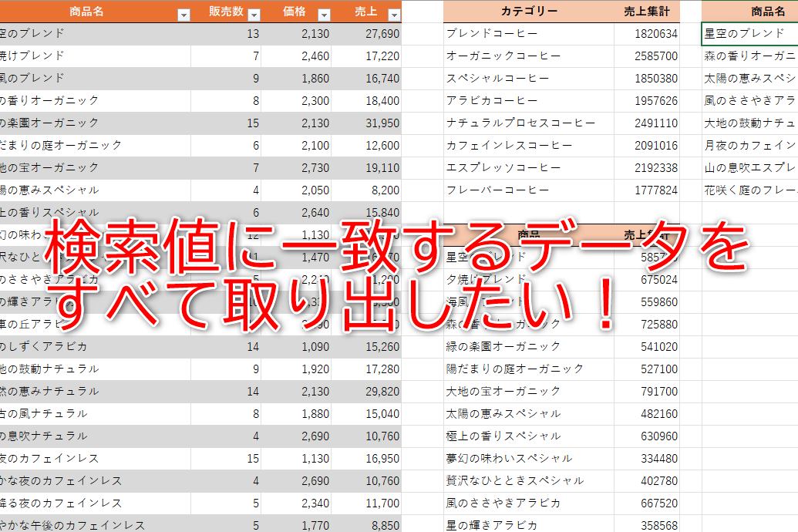Select the cell containing 791700
The image size is (798, 532).
(x=646, y=391)
